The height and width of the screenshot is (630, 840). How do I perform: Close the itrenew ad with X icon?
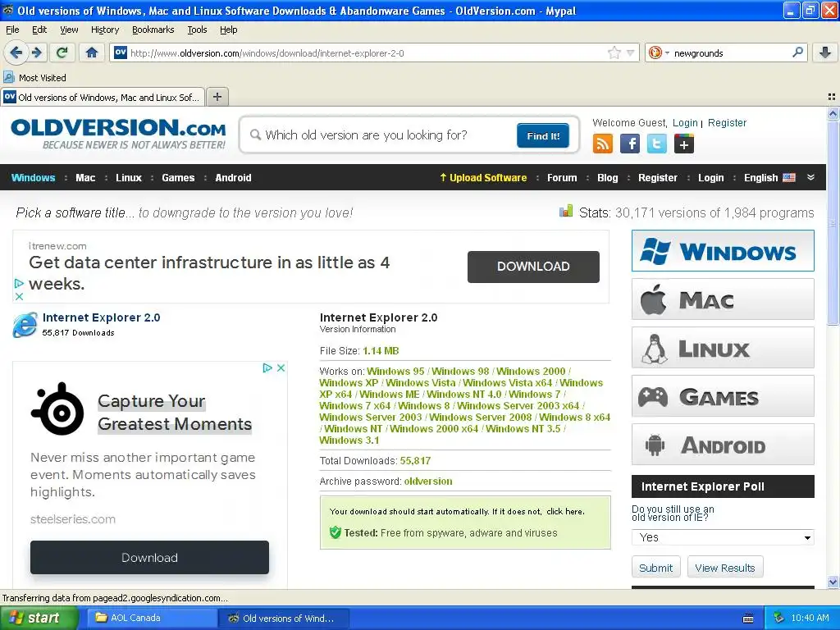point(19,296)
